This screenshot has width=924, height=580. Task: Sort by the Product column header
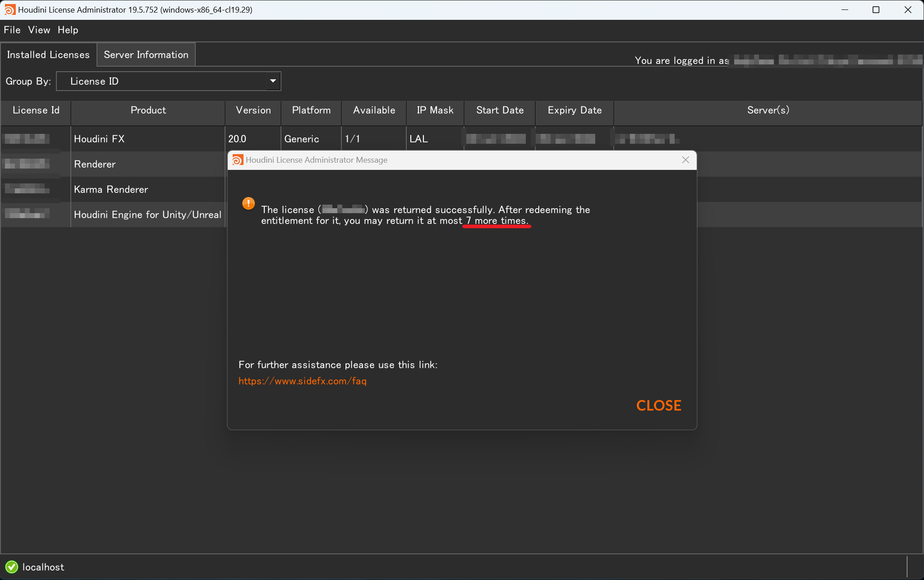click(148, 110)
